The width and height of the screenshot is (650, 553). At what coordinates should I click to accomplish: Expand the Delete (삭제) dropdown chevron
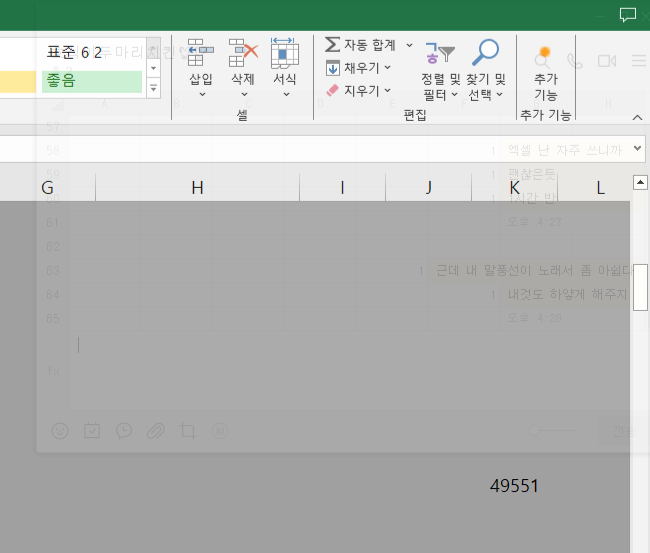244,95
